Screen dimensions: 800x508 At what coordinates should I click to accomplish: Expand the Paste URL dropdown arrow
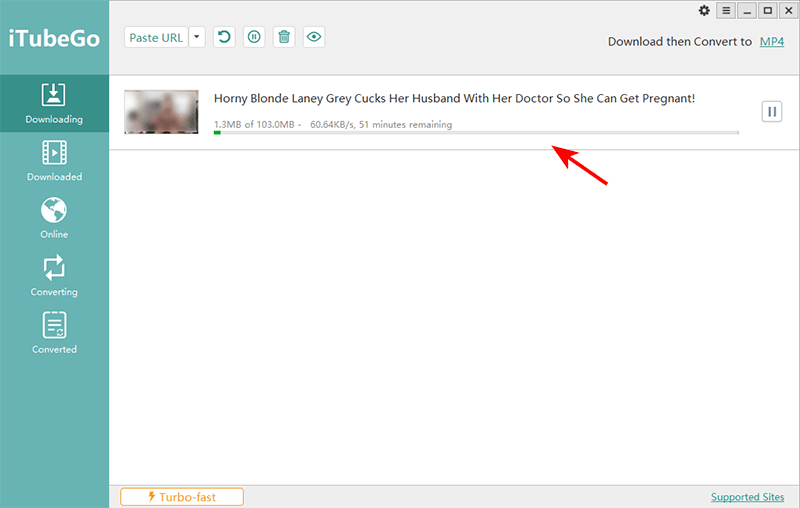[x=197, y=37]
